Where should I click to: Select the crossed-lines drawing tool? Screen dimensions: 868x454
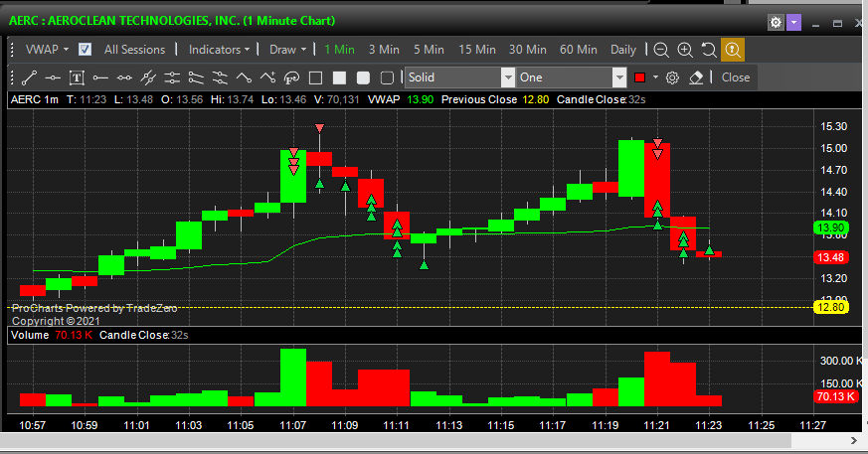[x=148, y=77]
